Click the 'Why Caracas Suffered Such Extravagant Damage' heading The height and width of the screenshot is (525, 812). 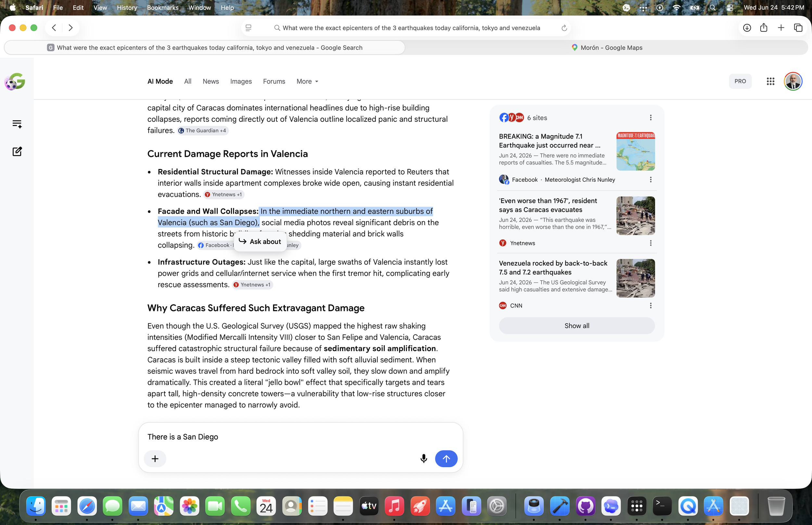pyautogui.click(x=256, y=308)
